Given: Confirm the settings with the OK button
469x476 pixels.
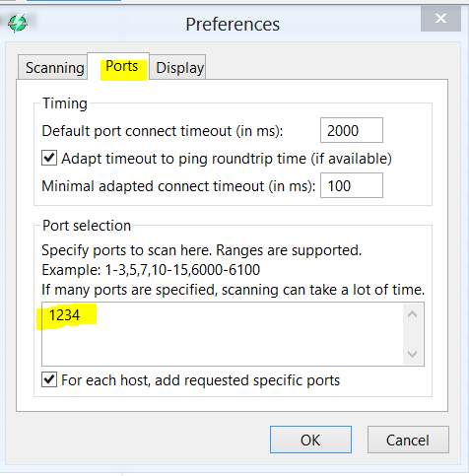Looking at the screenshot, I should click(310, 440).
